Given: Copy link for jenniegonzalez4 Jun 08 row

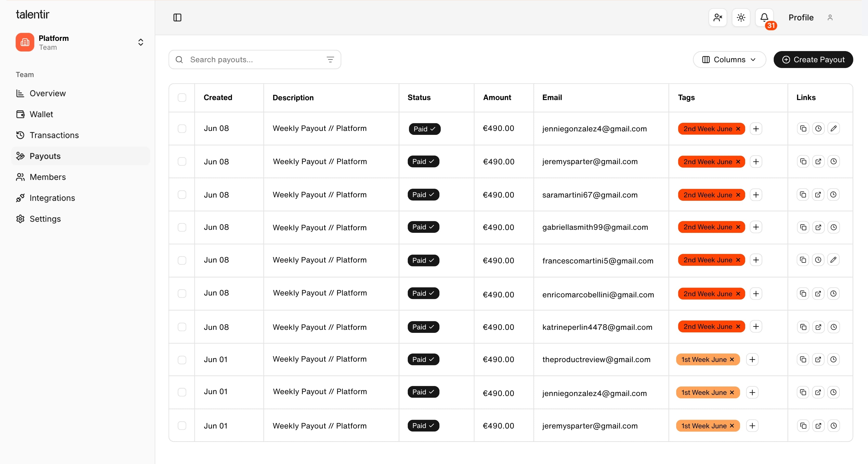Looking at the screenshot, I should [803, 129].
